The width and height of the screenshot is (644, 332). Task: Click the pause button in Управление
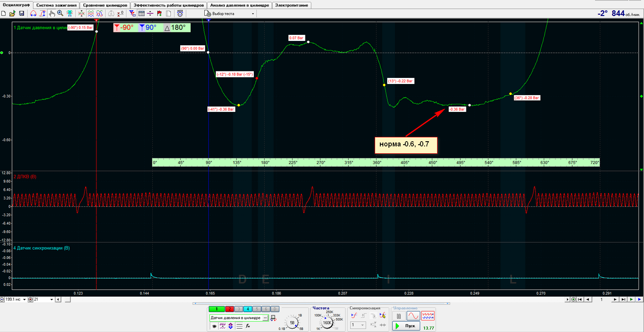pos(399,316)
